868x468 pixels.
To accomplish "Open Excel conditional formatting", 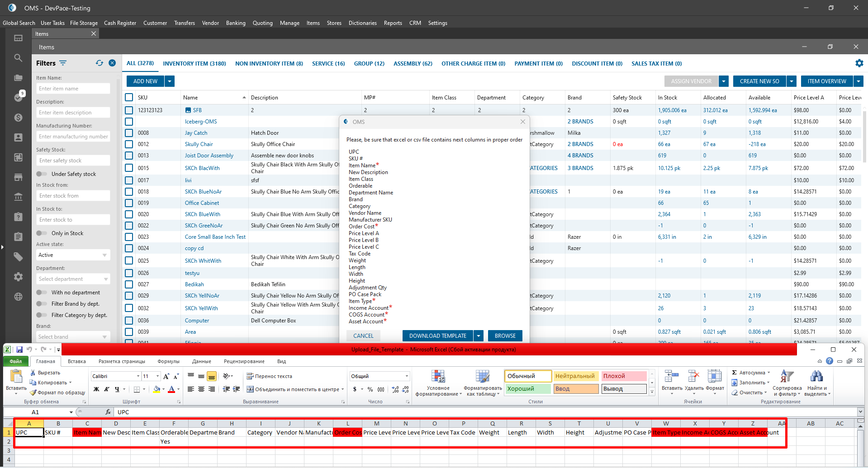I will click(x=438, y=383).
